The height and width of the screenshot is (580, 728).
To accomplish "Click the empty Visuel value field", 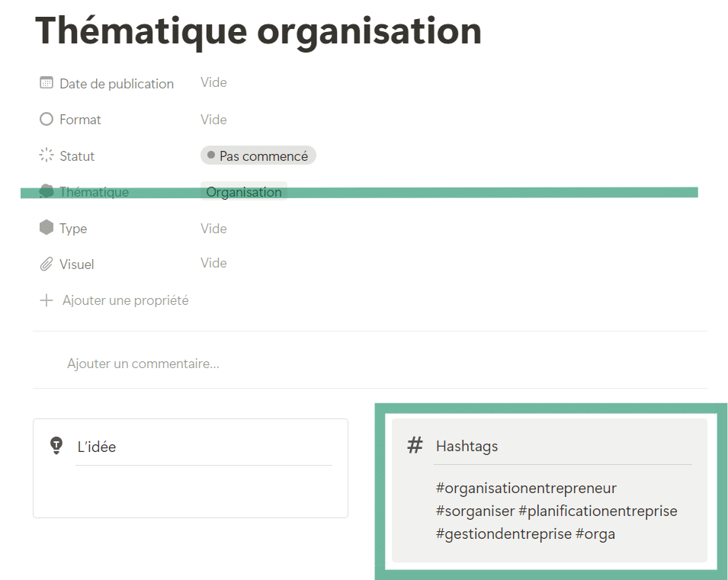I will tap(213, 263).
